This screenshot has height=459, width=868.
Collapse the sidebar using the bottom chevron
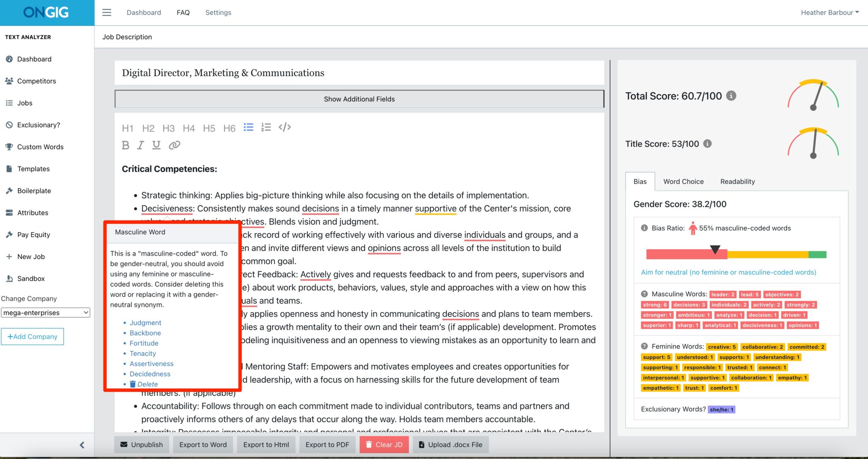click(82, 445)
